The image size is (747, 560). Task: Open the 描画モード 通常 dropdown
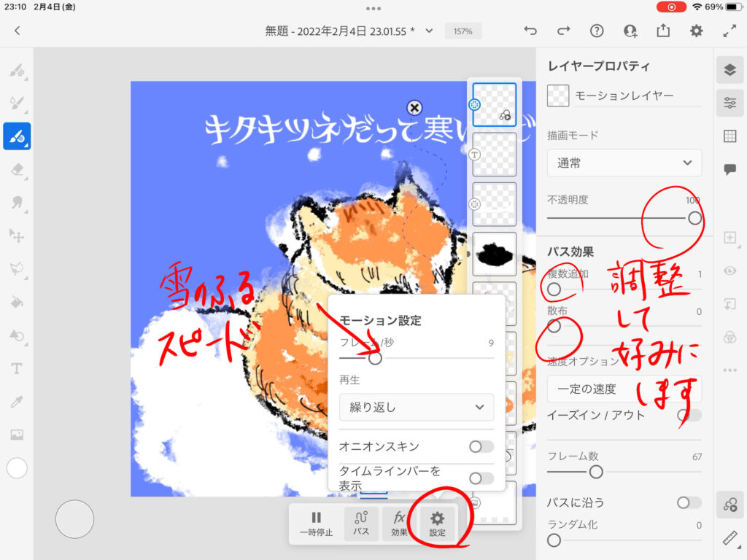click(624, 163)
